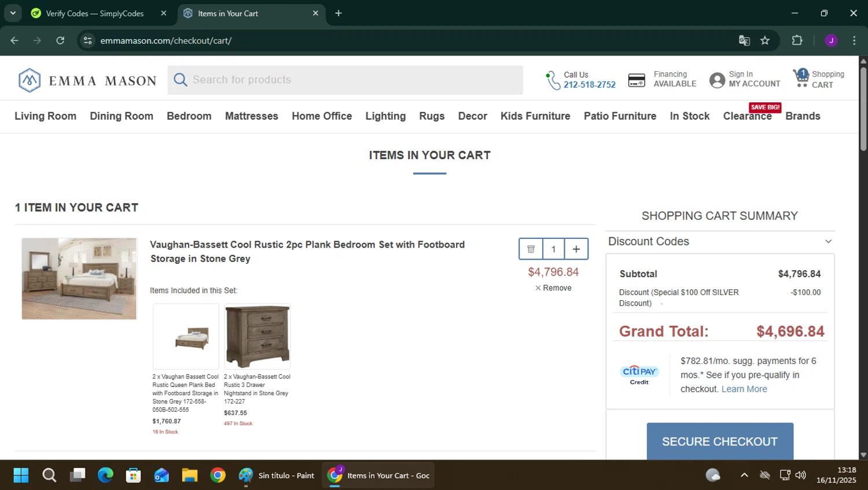Expand the Discount Codes section
Screen dimensions: 868x490
pos(720,242)
